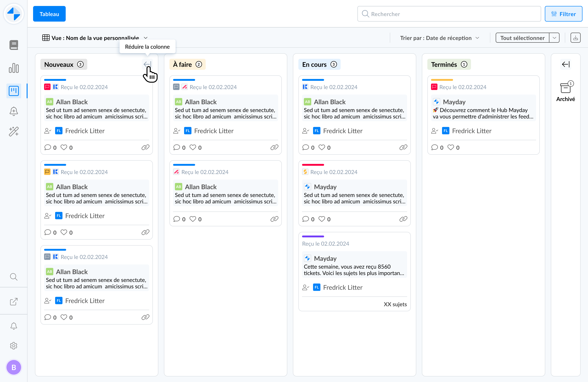Viewport: 588px width, 382px height.
Task: Collapse the Nouveaux column
Action: [x=147, y=64]
